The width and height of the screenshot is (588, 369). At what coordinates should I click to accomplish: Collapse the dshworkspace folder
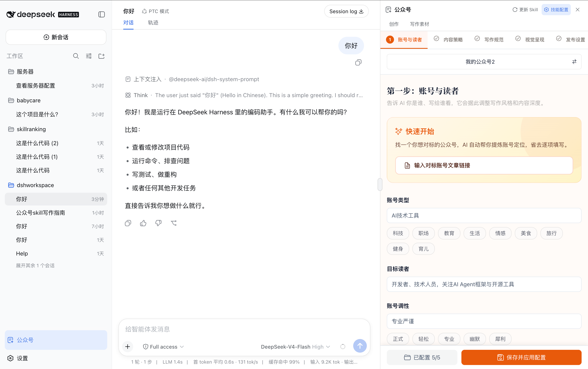pos(56,185)
